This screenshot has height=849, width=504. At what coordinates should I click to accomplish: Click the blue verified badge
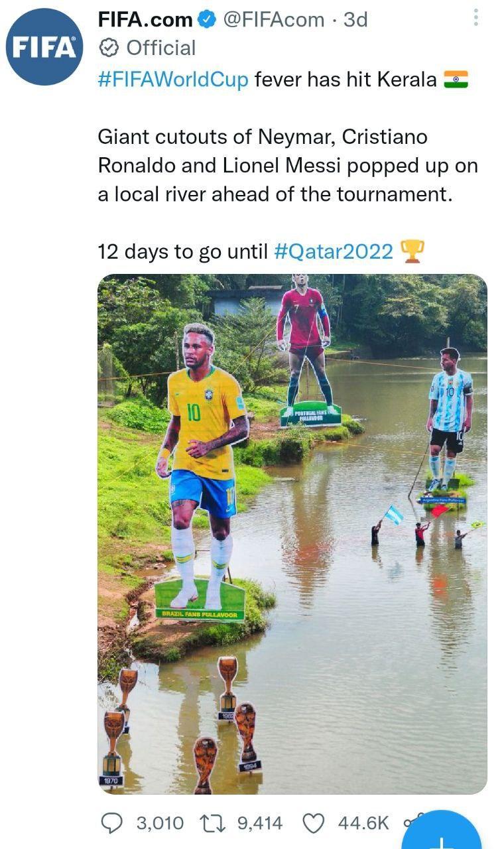tap(208, 21)
